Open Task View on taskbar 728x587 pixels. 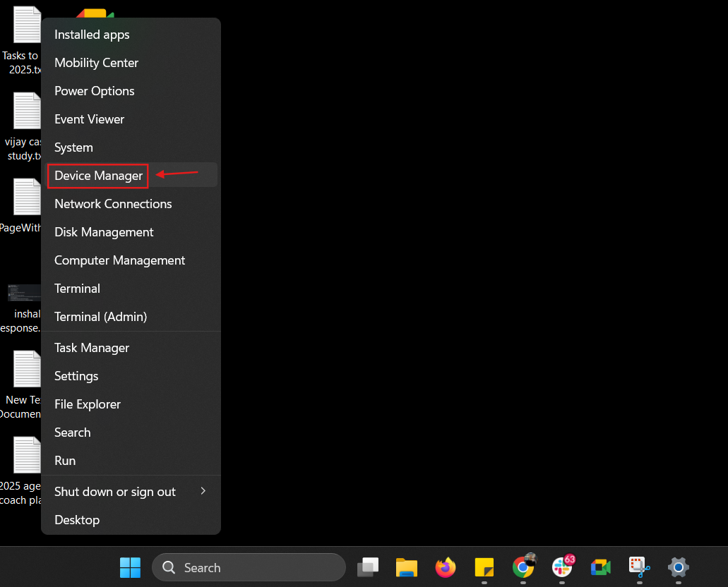point(368,567)
